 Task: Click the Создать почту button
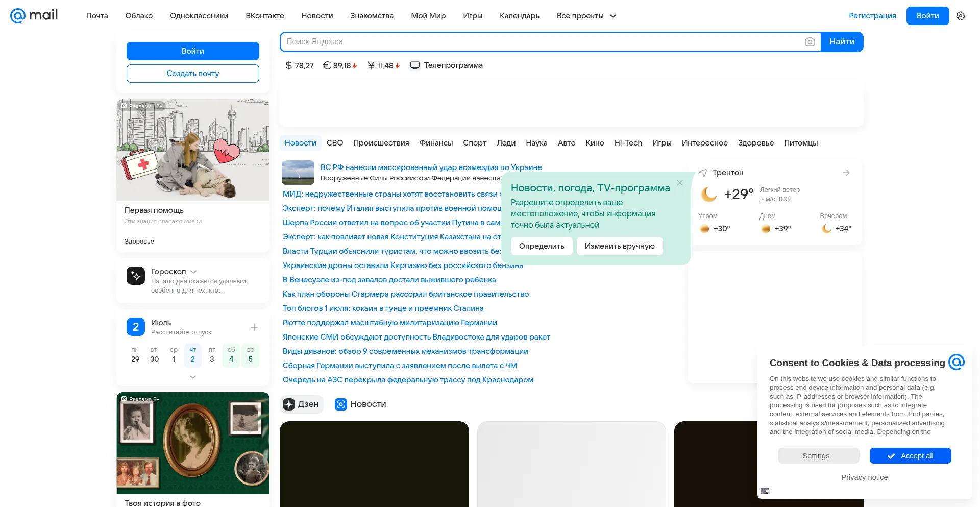[193, 74]
